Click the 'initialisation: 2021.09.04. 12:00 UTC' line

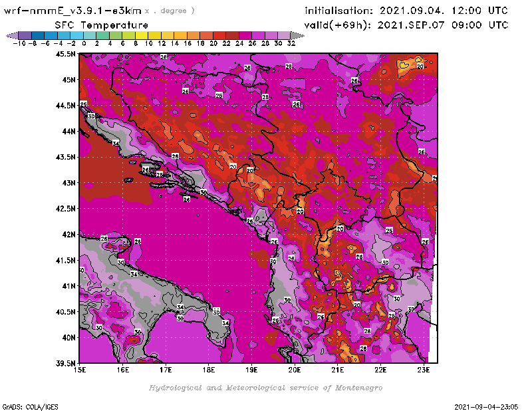click(x=406, y=11)
